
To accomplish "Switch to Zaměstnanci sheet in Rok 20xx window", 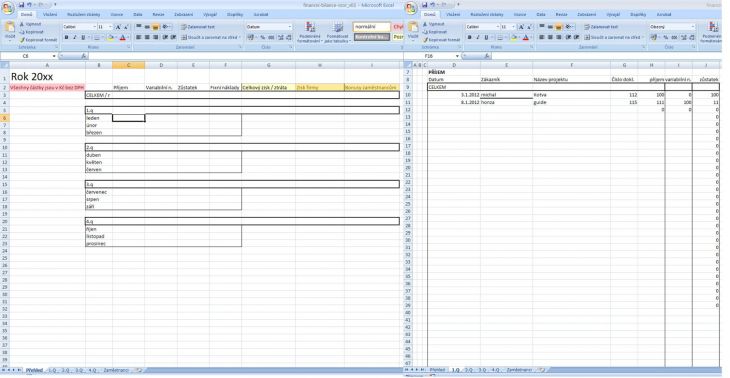I will (x=116, y=371).
